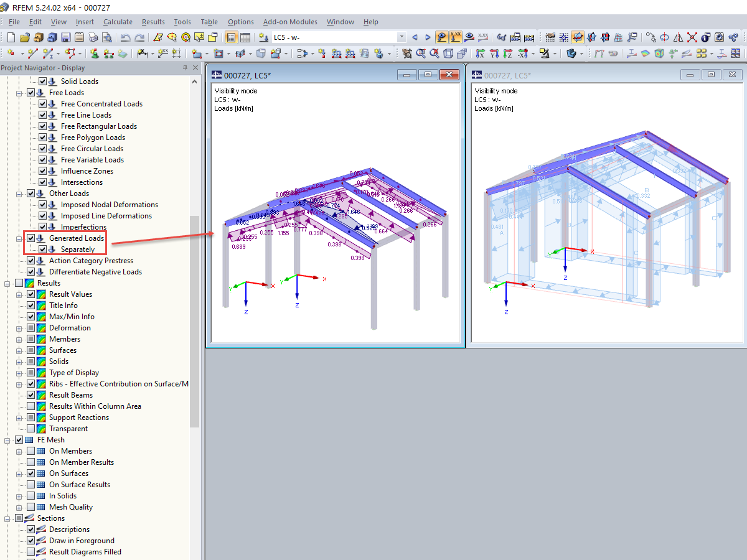
Task: Toggle Show Load Values x.xx icon
Action: pyautogui.click(x=456, y=37)
